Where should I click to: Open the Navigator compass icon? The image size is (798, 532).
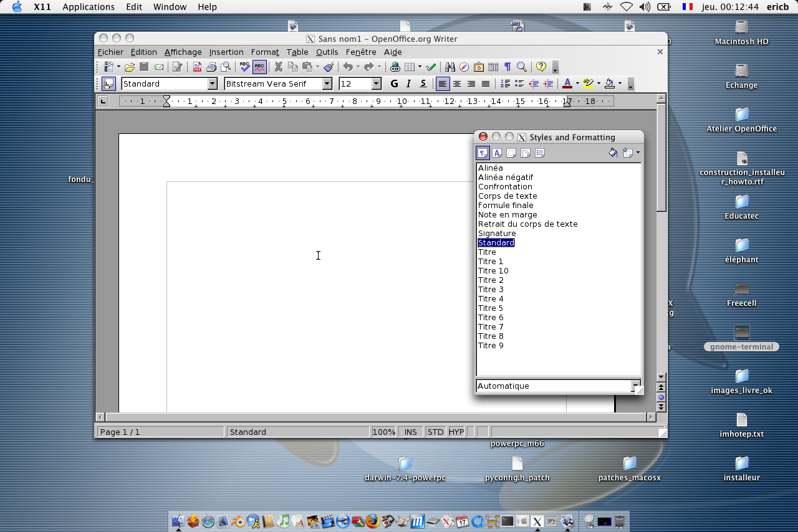[464, 67]
